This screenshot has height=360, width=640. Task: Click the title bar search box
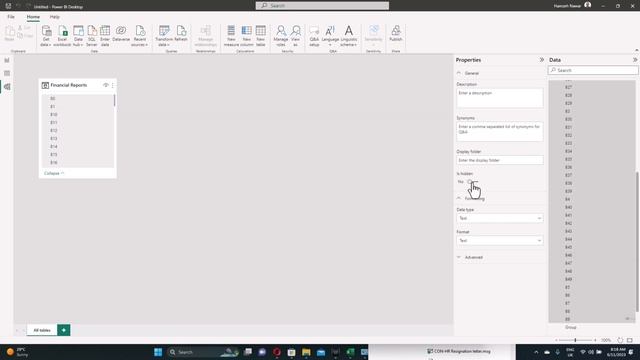pos(322,6)
